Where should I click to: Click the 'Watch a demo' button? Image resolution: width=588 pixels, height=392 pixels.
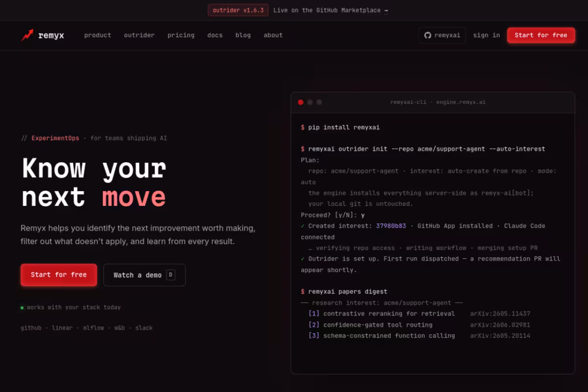click(x=145, y=275)
